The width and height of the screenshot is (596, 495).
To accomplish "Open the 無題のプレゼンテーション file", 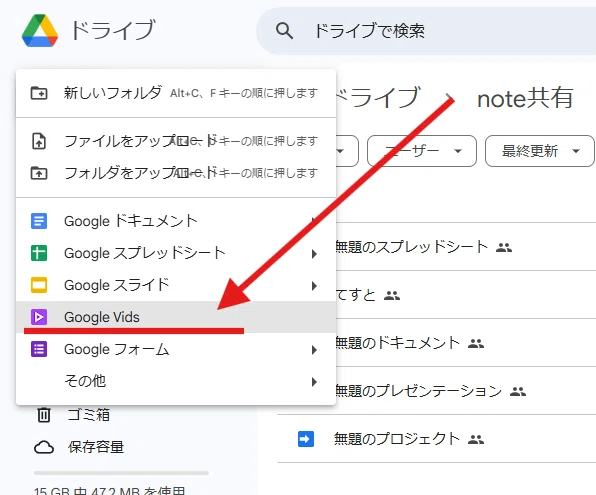I will coord(418,391).
